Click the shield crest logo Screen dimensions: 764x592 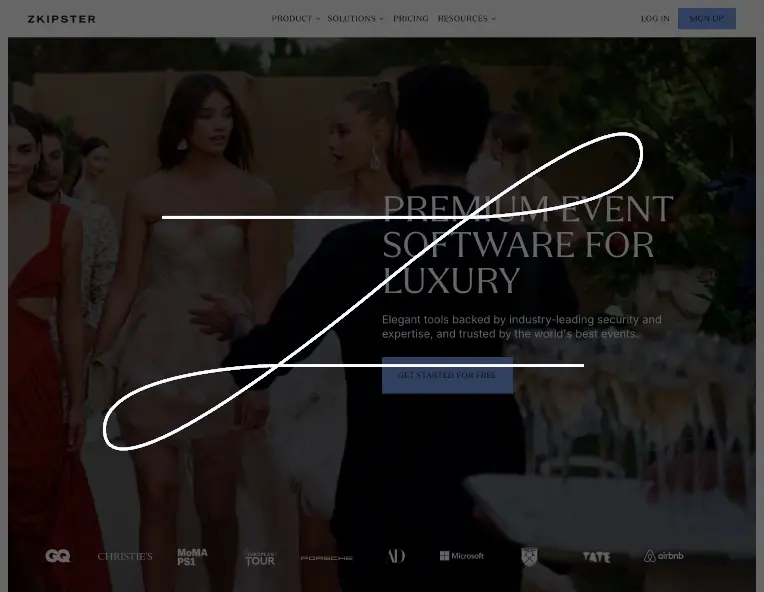[x=529, y=556]
